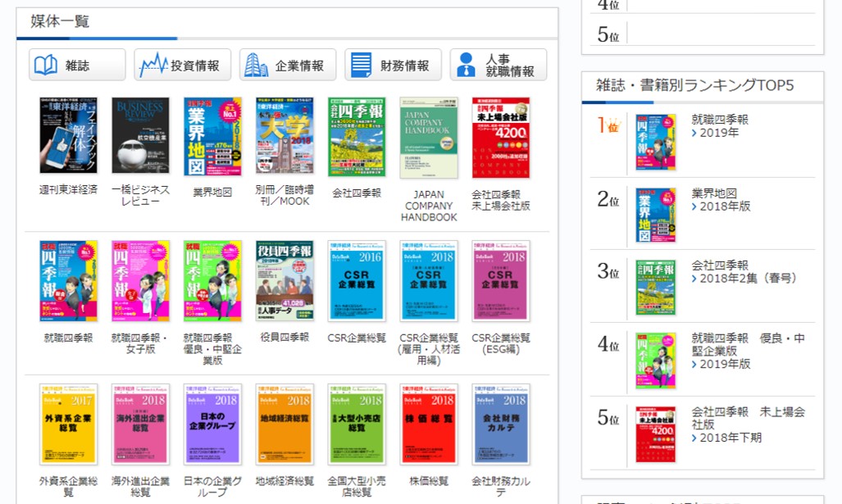Click the 海外進出企業総覧 cover
The height and width of the screenshot is (504, 842).
coord(140,424)
